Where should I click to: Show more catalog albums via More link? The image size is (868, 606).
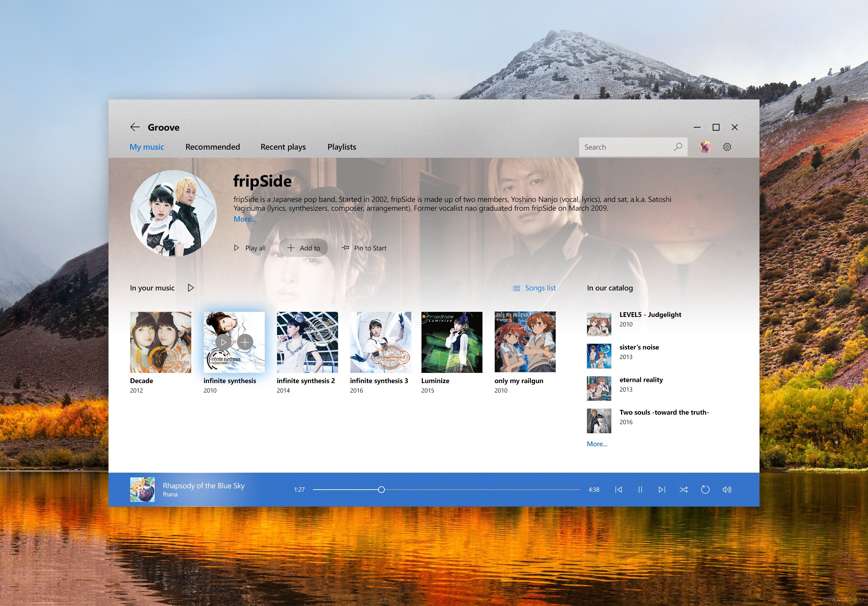597,444
